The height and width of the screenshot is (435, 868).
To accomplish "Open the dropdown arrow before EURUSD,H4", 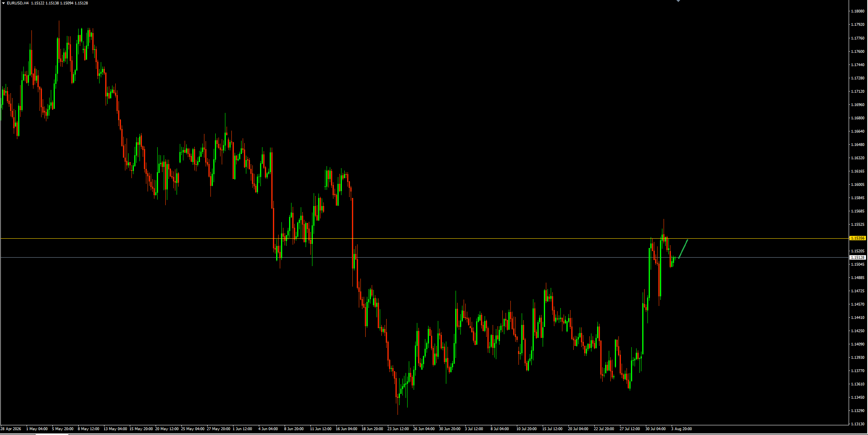I will (3, 3).
